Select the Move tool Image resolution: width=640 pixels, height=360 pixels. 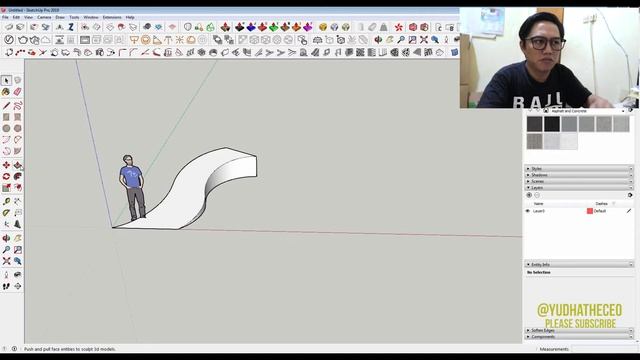point(6,165)
